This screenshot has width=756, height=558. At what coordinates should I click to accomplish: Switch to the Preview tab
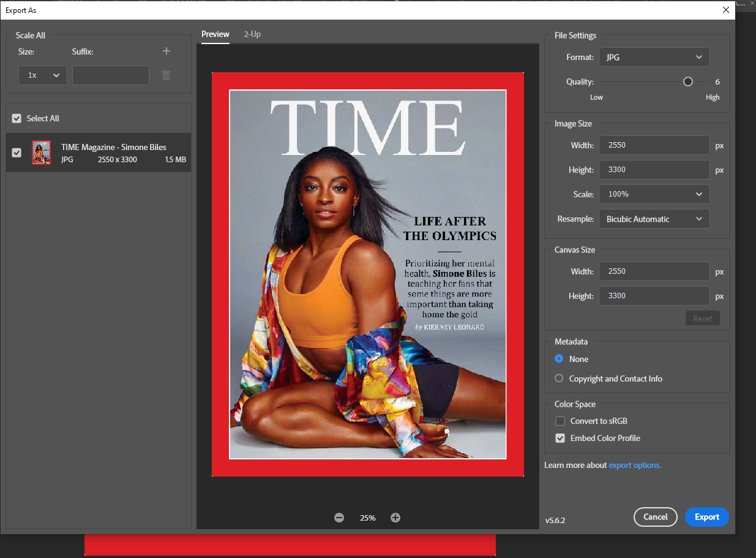(215, 34)
